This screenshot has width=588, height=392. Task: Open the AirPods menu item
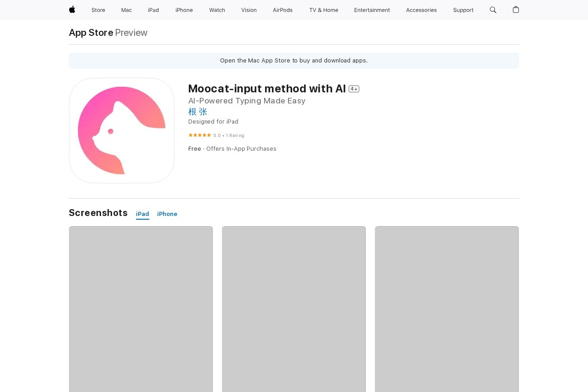pyautogui.click(x=283, y=10)
